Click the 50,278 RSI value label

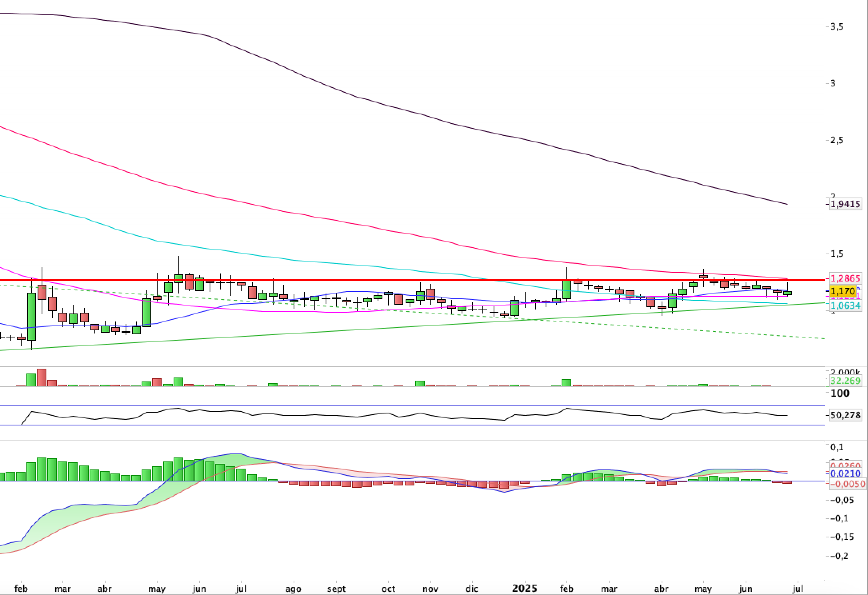[846, 415]
